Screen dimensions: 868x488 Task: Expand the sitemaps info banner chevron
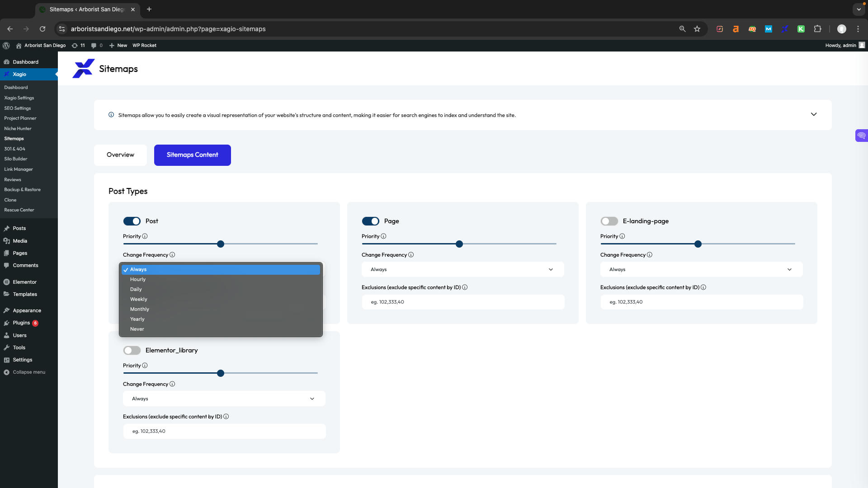pos(814,114)
